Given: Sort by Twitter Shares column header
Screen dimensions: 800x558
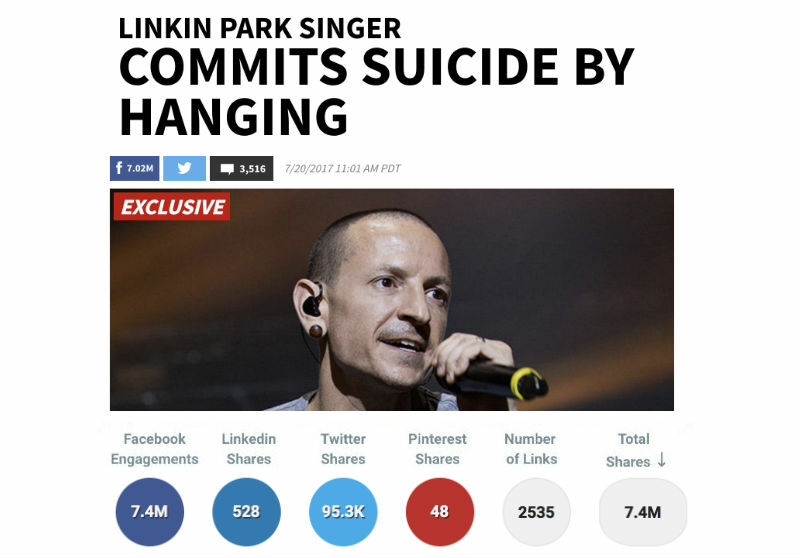Looking at the screenshot, I should 343,449.
